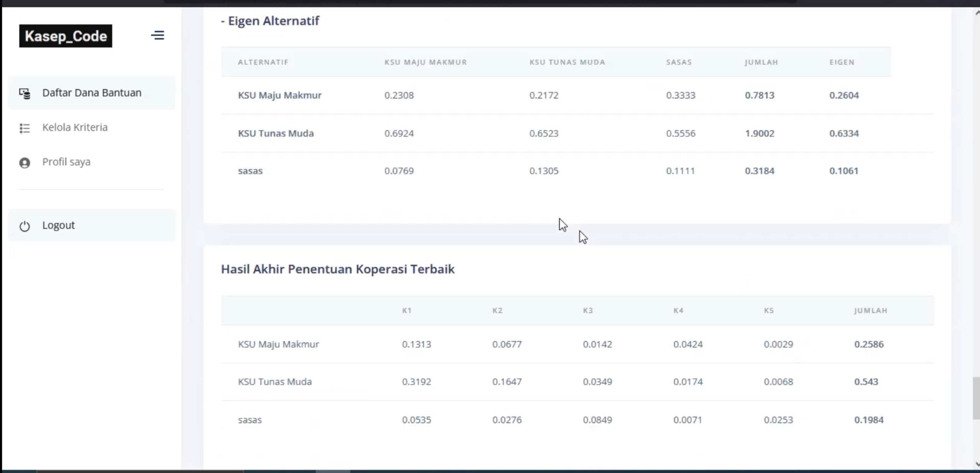Click the scrollbar down arrow
980x473 pixels.
[977, 464]
